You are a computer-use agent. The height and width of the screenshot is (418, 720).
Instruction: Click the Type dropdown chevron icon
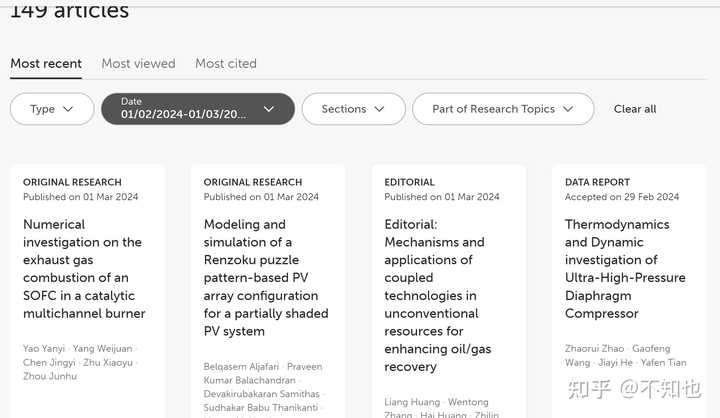click(68, 109)
